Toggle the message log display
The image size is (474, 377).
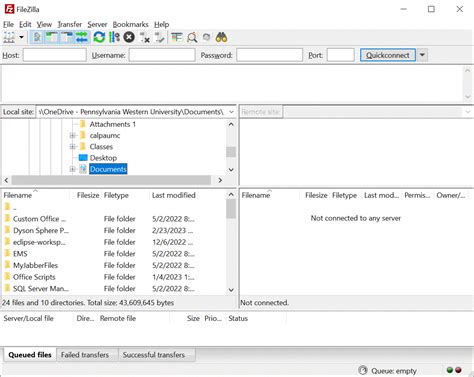pos(37,37)
